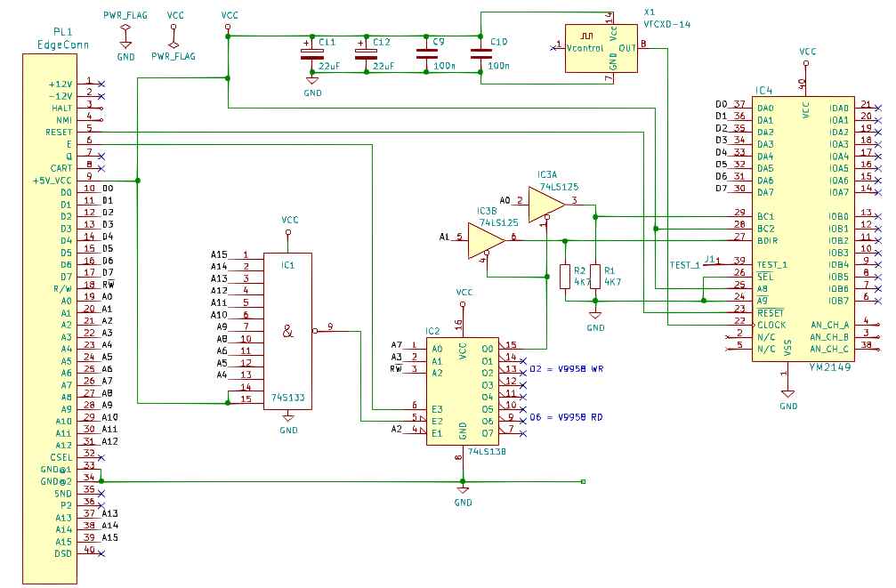Select the C9 100n capacitor symbol

[x=426, y=53]
